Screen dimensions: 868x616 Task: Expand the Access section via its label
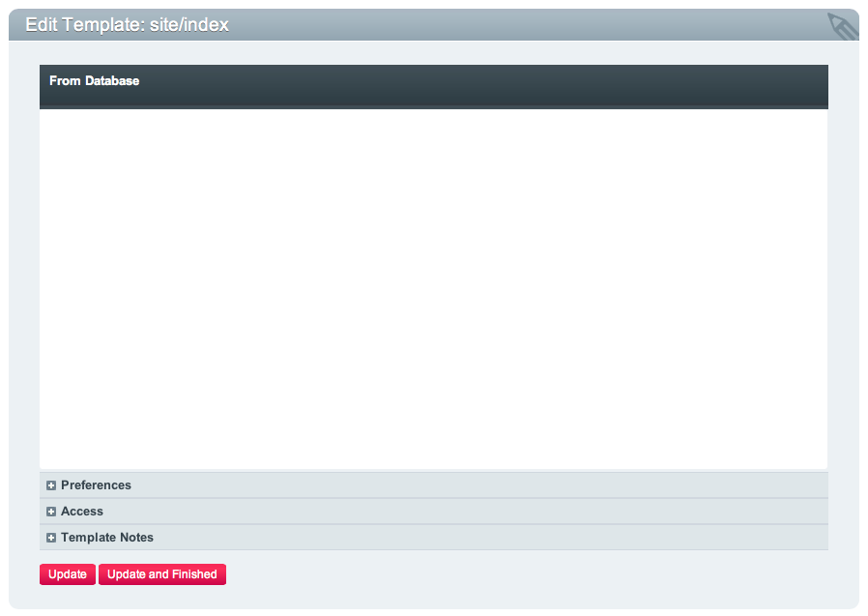pyautogui.click(x=82, y=512)
